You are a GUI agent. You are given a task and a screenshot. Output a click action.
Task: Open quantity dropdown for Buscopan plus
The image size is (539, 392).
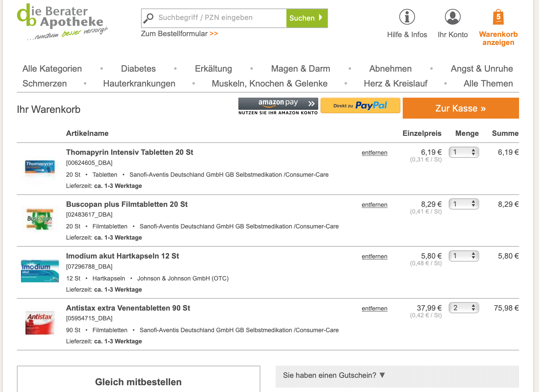464,204
